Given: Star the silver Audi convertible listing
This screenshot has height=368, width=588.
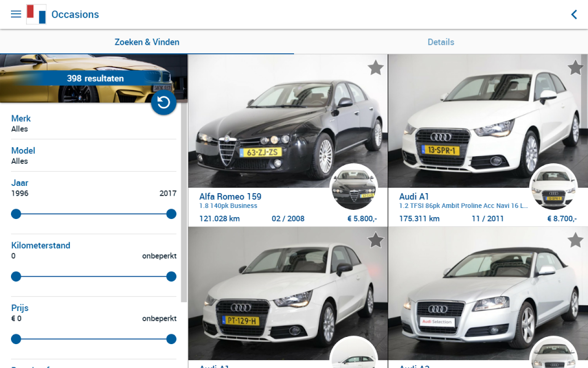Looking at the screenshot, I should (x=576, y=240).
